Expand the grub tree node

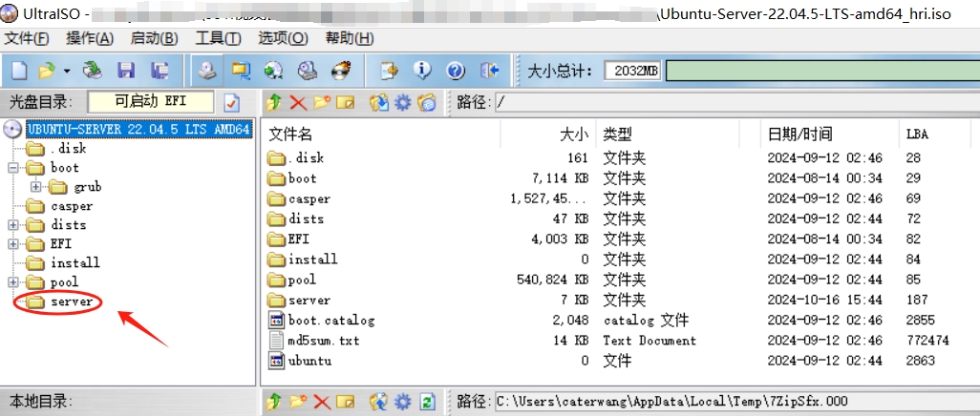(x=35, y=187)
